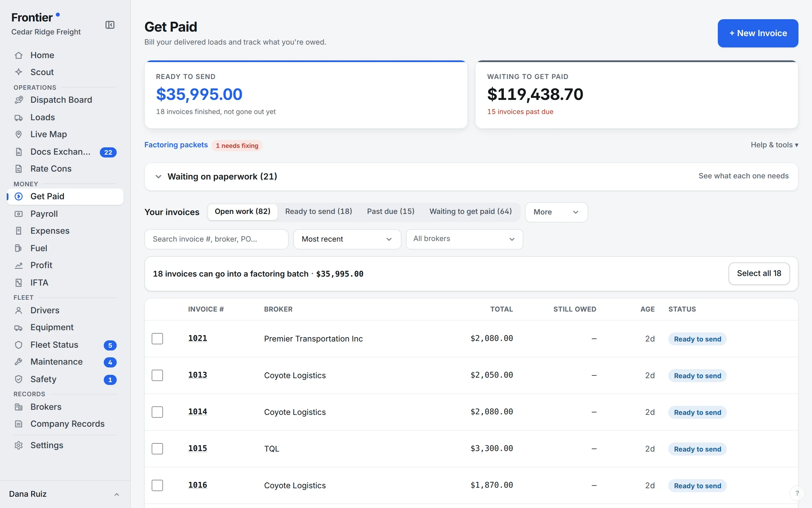Click the Rate Cons file icon
The width and height of the screenshot is (812, 508).
[x=19, y=169]
